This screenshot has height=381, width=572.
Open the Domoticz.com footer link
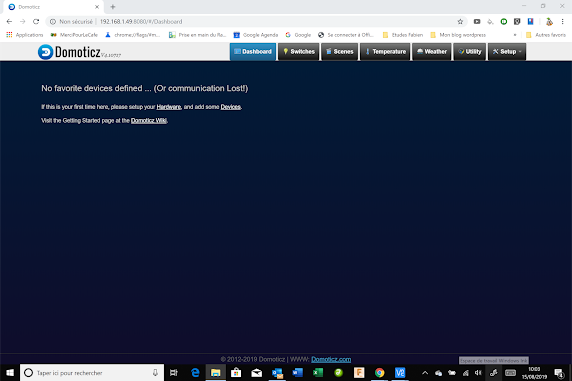(331, 359)
